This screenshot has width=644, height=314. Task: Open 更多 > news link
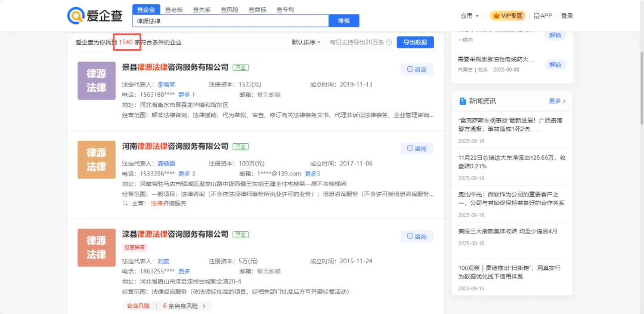click(558, 101)
